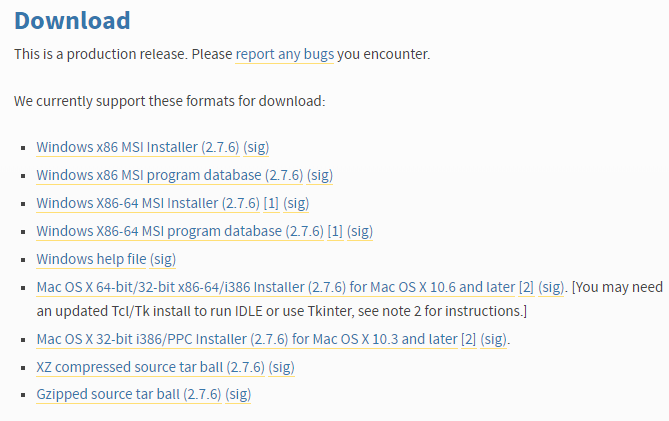Open sig for Windows x86 MSI program database
The width and height of the screenshot is (669, 421).
(320, 175)
